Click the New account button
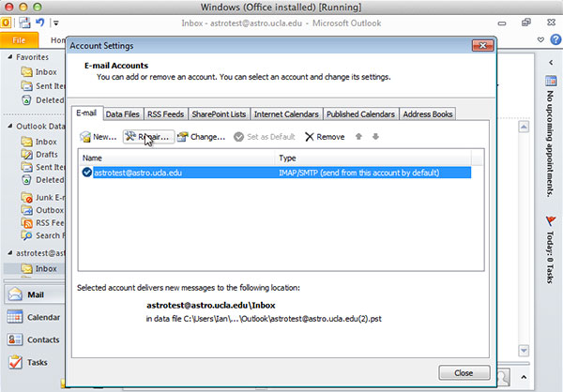Viewport: 563px width, 392px height. coord(98,137)
